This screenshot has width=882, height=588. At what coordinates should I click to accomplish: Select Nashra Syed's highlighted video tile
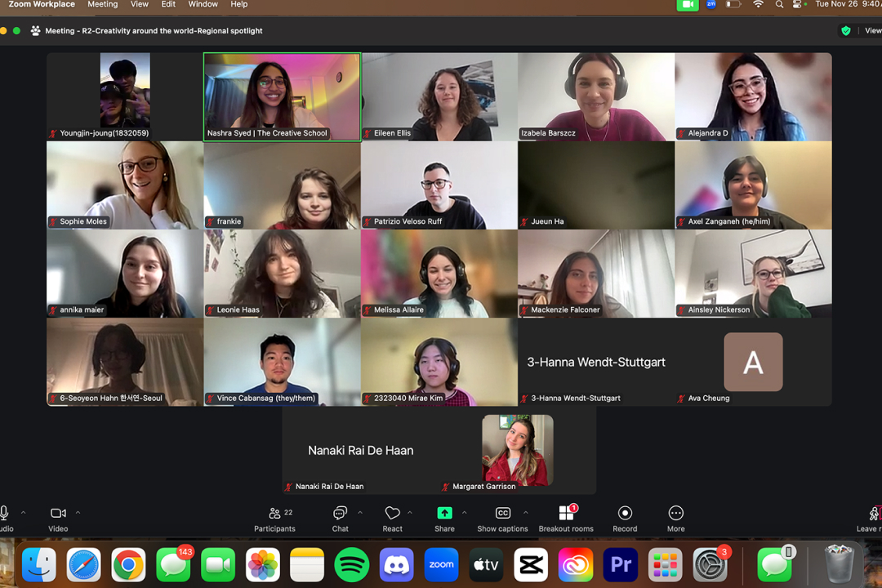point(282,96)
